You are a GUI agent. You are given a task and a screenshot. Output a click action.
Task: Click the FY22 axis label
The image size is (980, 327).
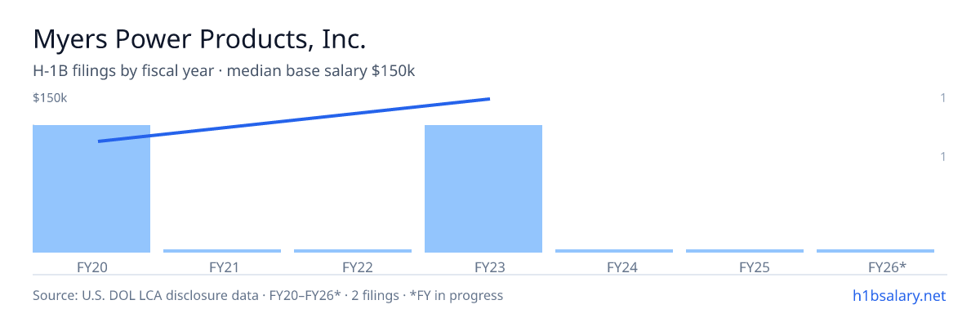(353, 267)
